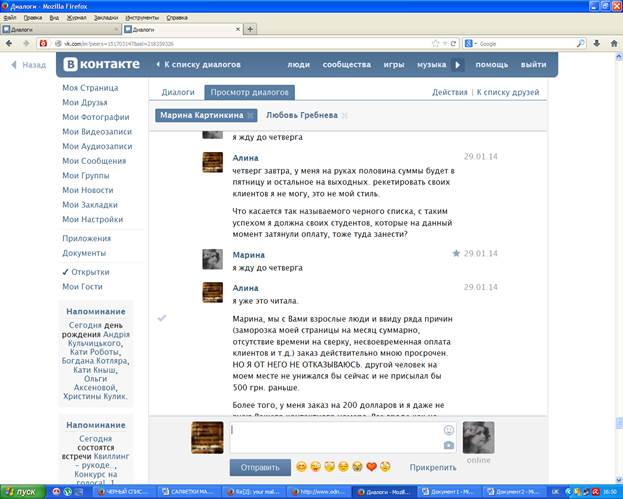This screenshot has width=623, height=499.
Task: Open the emoji picker smiley in message box
Action: 449,430
